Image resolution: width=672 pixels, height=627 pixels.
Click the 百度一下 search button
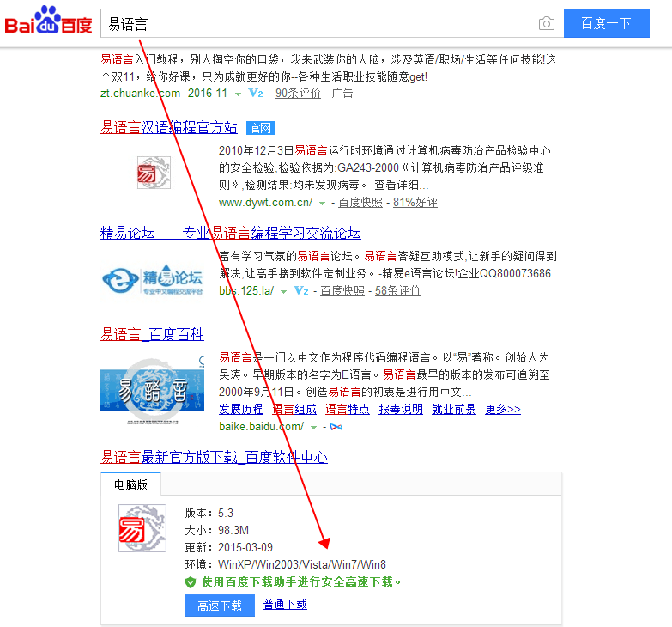607,23
